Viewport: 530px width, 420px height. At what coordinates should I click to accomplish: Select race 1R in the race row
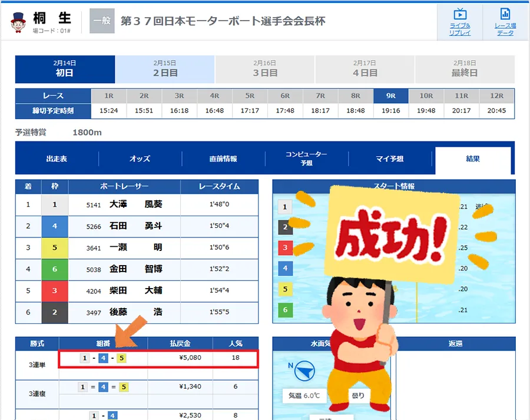point(109,95)
